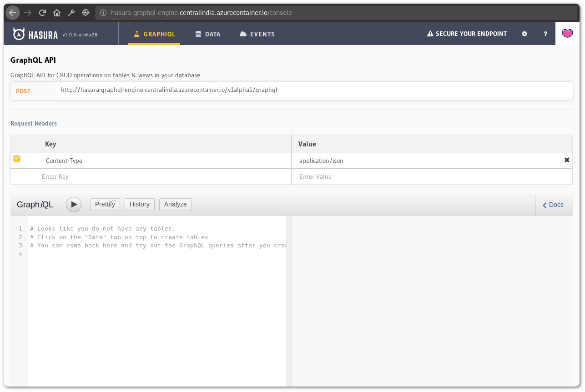Click the Analyze button
The height and width of the screenshot is (392, 585).
(176, 205)
